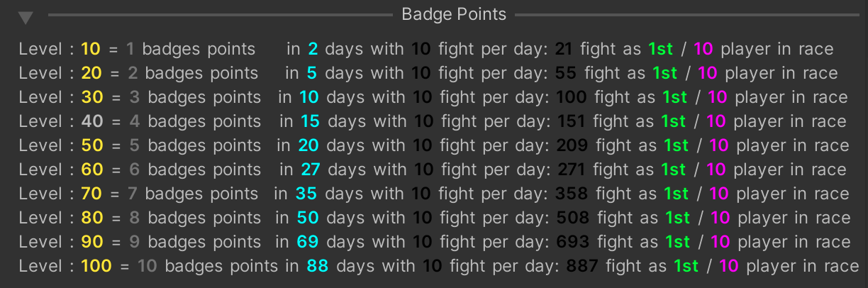The image size is (868, 288).
Task: Select the yellow Level 50 value
Action: click(92, 145)
